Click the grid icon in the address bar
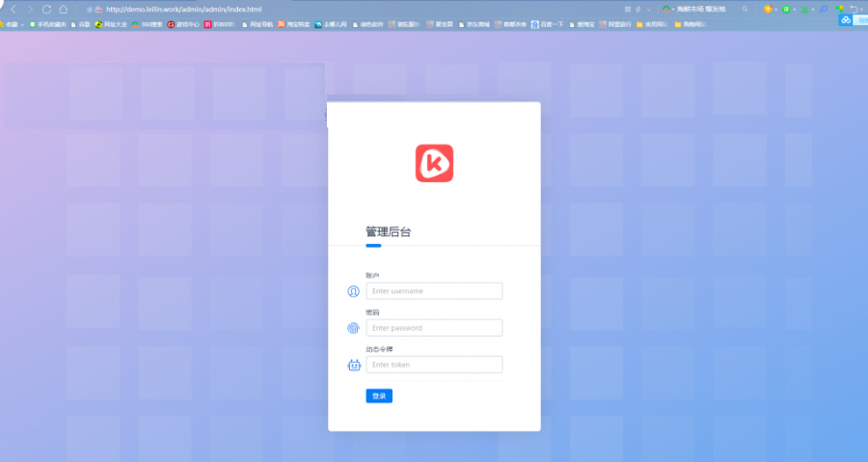 click(x=627, y=10)
